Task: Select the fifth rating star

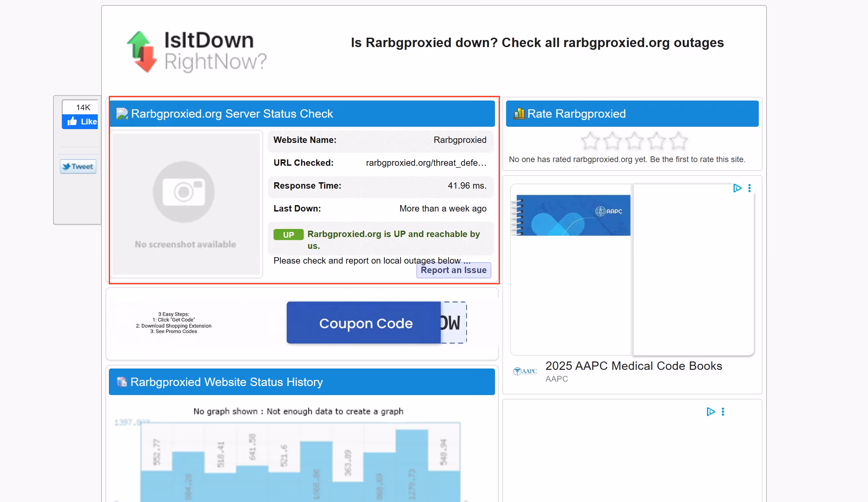Action: click(678, 141)
